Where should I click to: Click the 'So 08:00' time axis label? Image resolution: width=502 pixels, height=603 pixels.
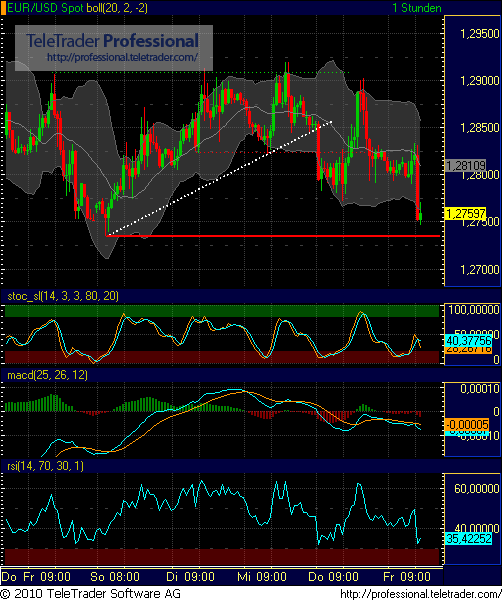coord(115,577)
